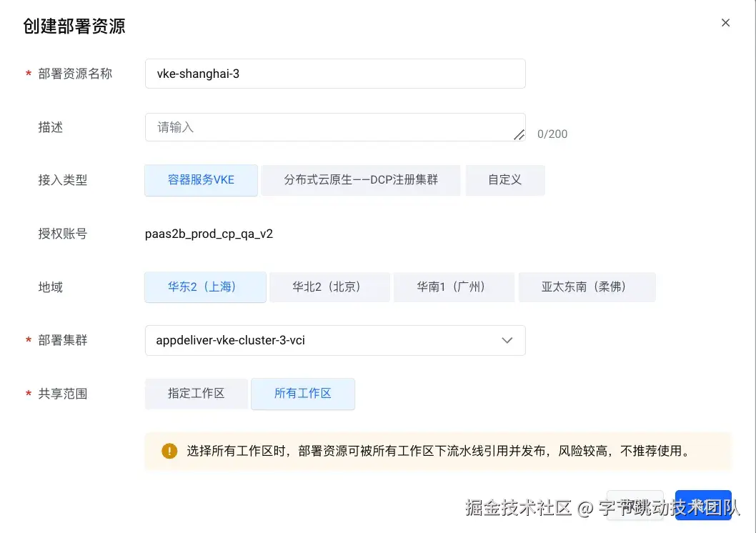Image resolution: width=756 pixels, height=533 pixels.
Task: Click the blue confirm button
Action: [703, 504]
